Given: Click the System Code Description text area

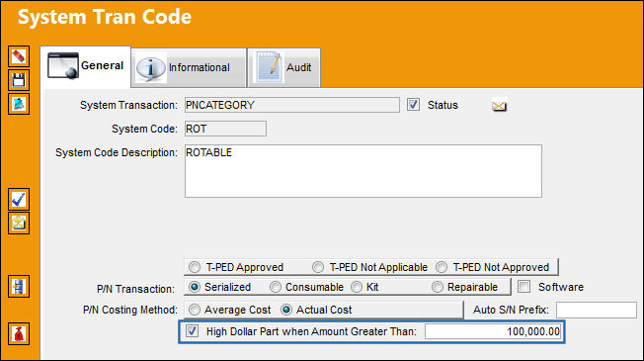Looking at the screenshot, I should 363,171.
